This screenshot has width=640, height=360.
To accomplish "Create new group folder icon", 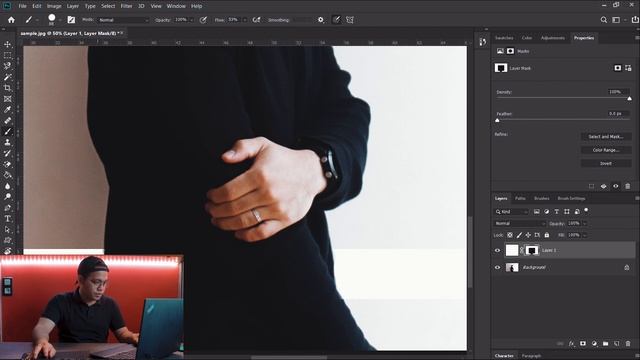I will 605,344.
